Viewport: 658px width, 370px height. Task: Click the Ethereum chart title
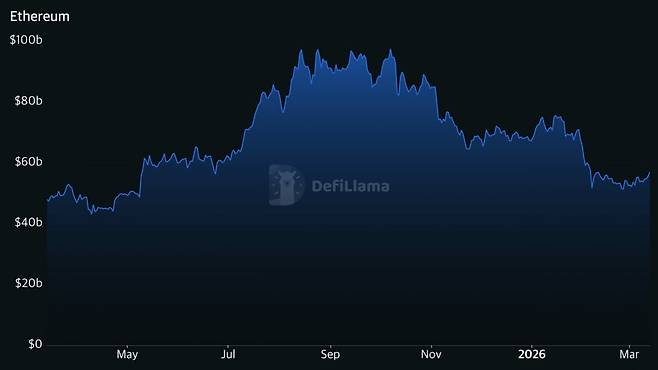pyautogui.click(x=39, y=16)
